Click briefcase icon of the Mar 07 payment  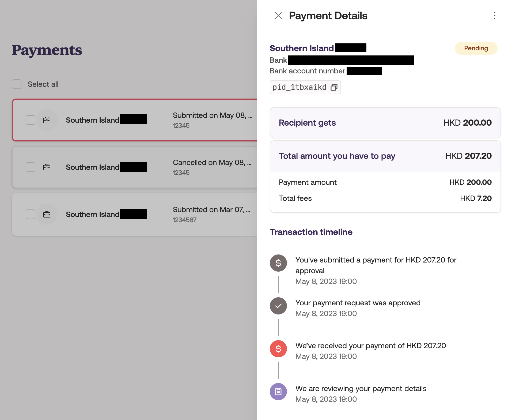click(47, 214)
